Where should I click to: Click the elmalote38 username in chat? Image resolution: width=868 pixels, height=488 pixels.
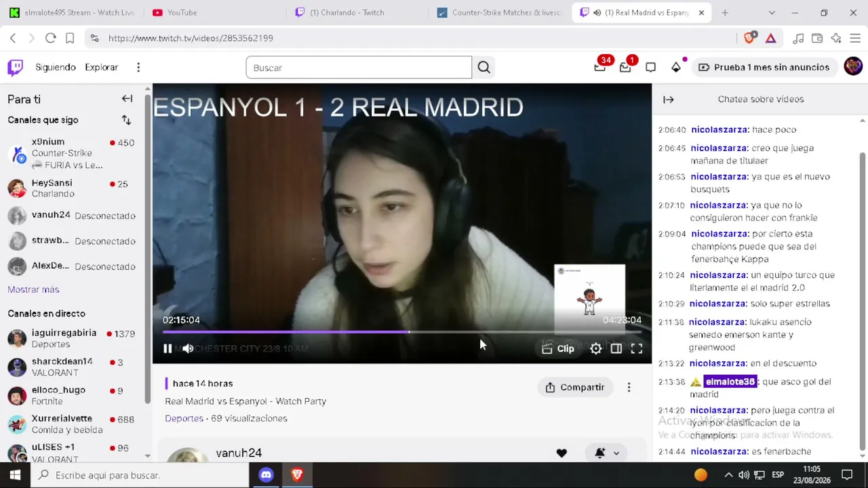coord(730,382)
